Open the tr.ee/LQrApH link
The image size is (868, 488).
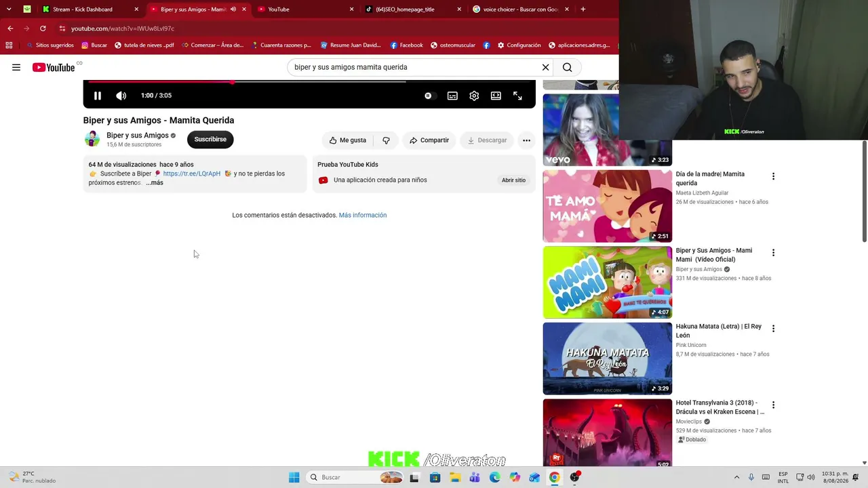click(192, 174)
